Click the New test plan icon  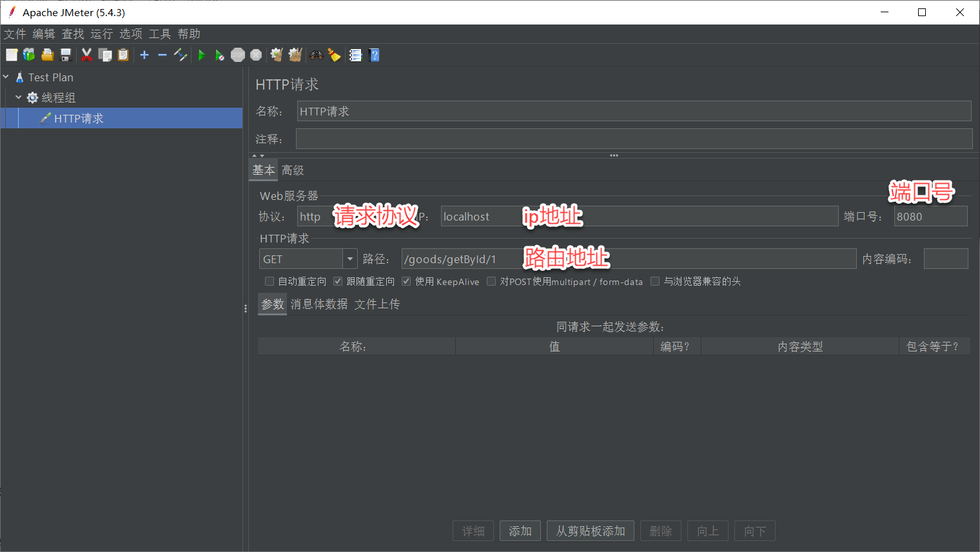[x=12, y=55]
